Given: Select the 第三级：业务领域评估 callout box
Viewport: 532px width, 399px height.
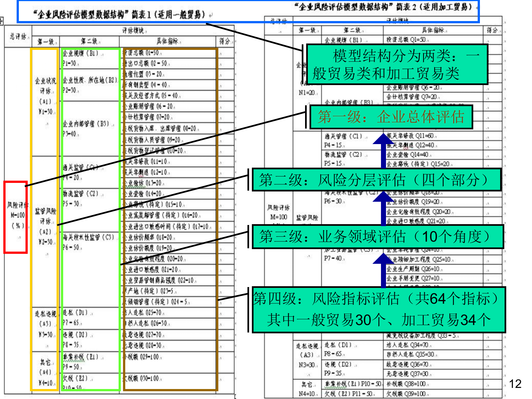Looking at the screenshot, I should coord(377,237).
